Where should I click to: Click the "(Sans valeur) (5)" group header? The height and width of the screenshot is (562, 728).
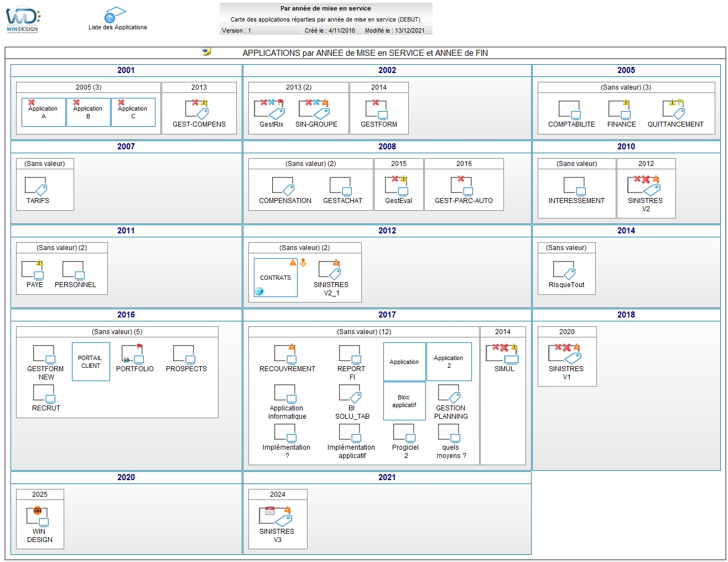point(117,332)
